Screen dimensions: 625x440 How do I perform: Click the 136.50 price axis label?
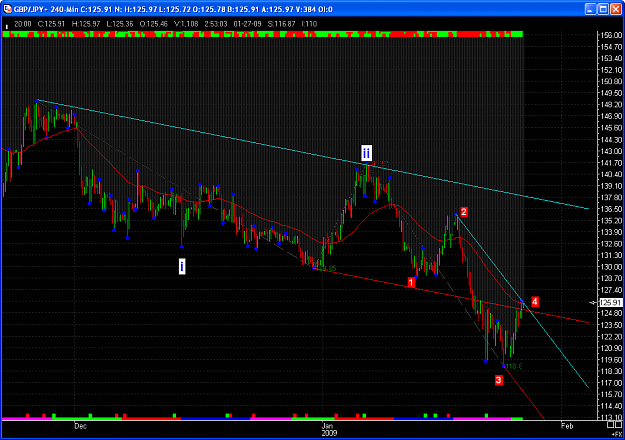[611, 209]
